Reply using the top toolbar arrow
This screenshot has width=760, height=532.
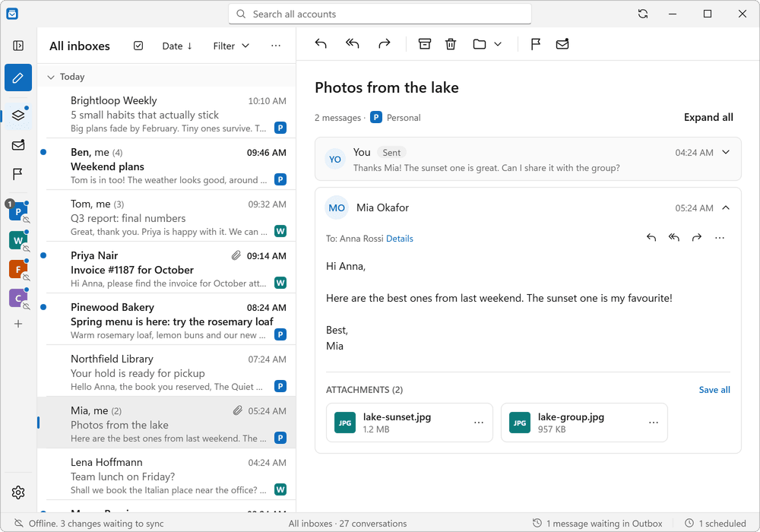tap(321, 44)
